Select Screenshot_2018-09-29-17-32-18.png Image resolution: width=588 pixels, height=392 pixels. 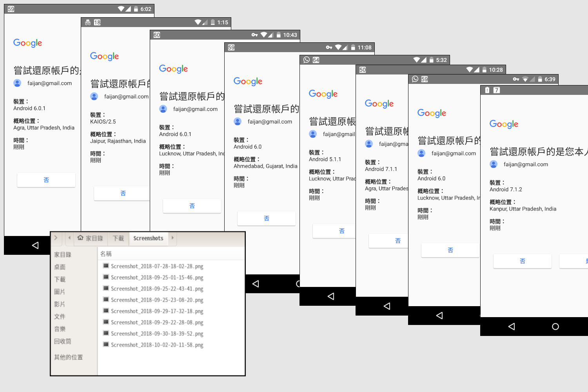coord(153,311)
